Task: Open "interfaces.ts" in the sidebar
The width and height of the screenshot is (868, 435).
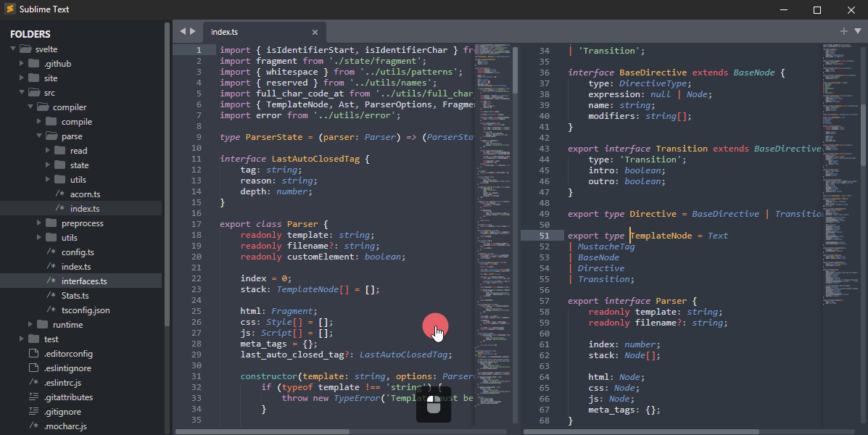Action: point(84,281)
